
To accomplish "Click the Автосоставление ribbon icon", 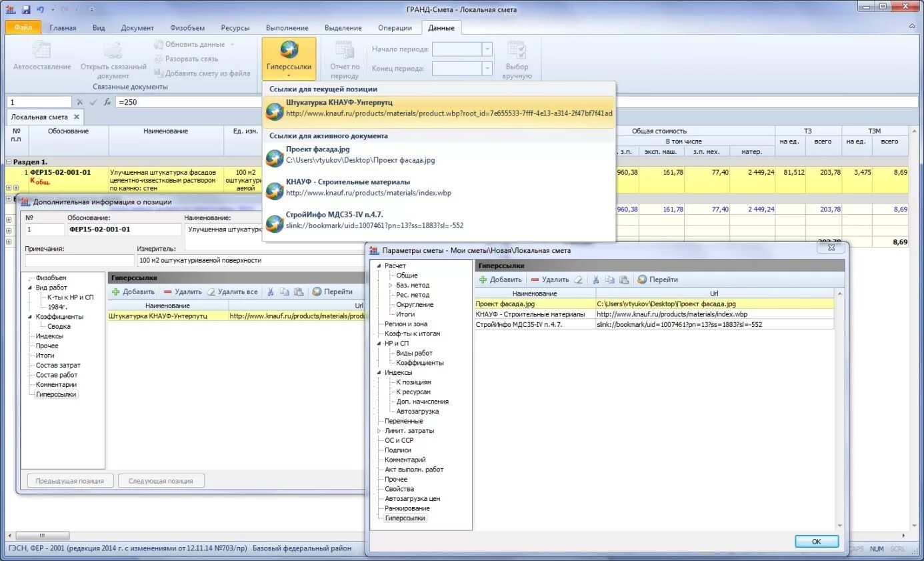I will coord(42,51).
